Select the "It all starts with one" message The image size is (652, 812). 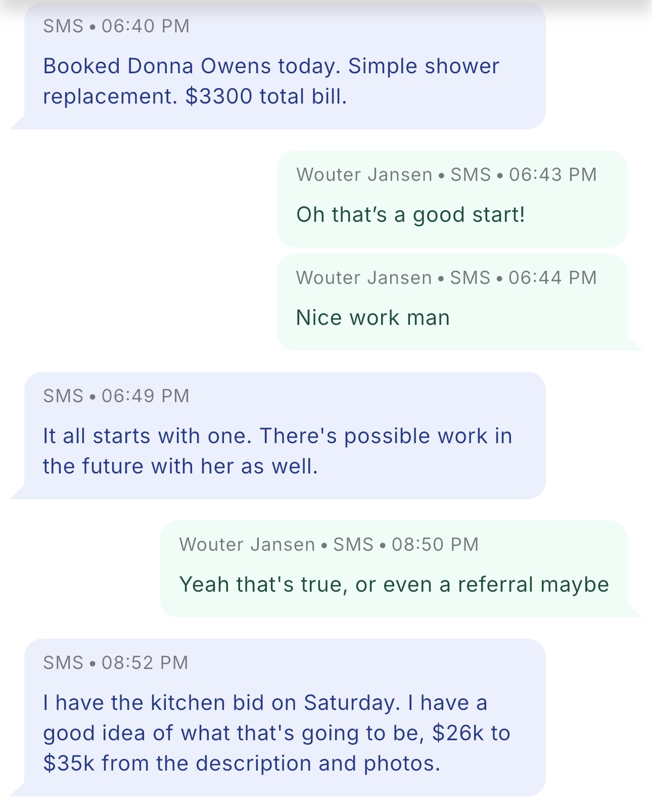click(277, 451)
